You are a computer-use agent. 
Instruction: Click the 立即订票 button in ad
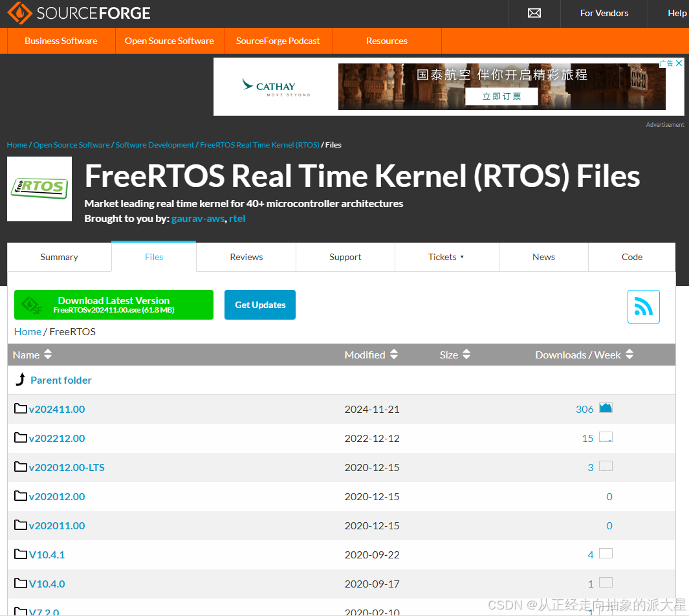pyautogui.click(x=501, y=96)
